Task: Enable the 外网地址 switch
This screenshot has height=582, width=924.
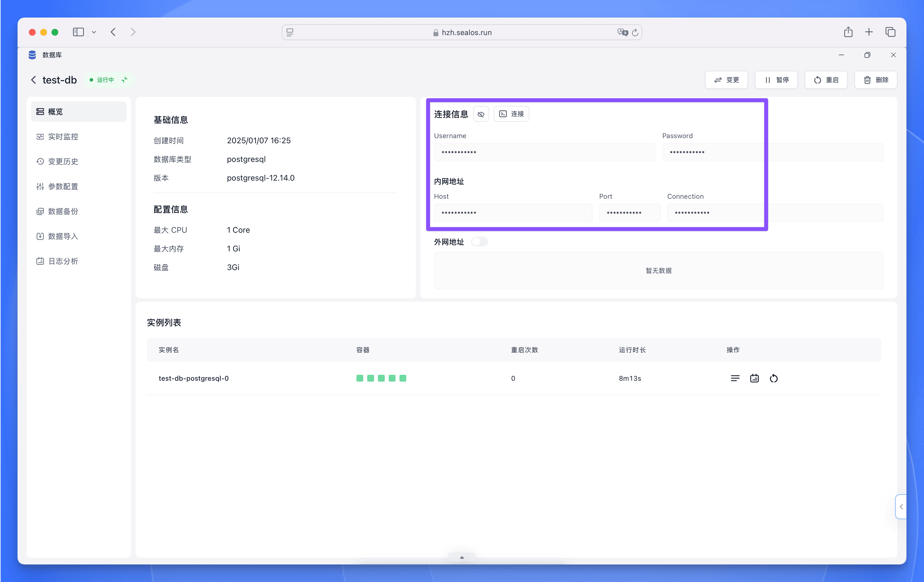Action: 479,241
